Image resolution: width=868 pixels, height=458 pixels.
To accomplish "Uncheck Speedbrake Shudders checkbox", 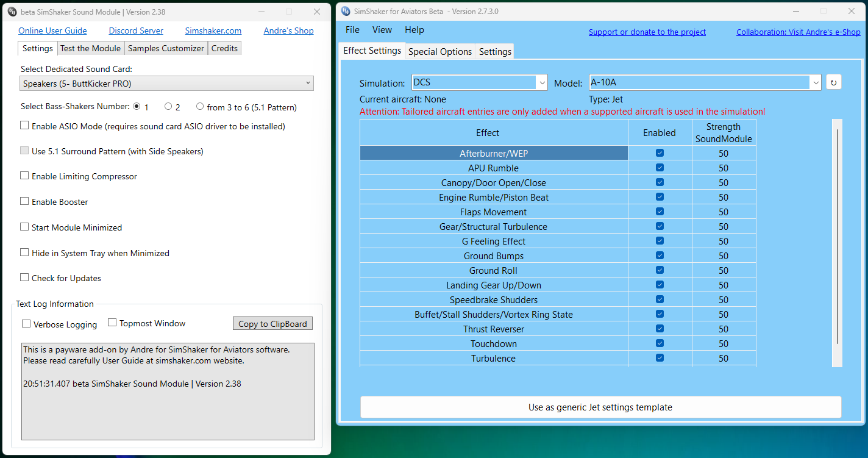I will click(x=660, y=299).
